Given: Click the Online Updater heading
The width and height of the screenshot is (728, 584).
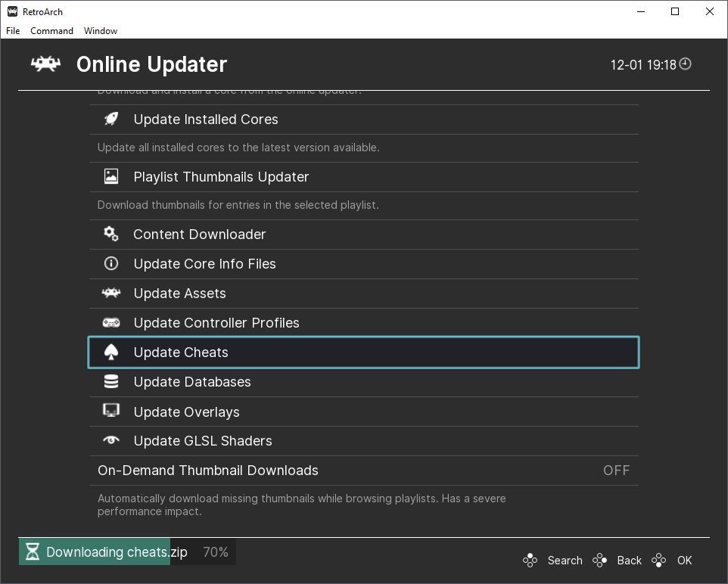Looking at the screenshot, I should click(x=151, y=64).
